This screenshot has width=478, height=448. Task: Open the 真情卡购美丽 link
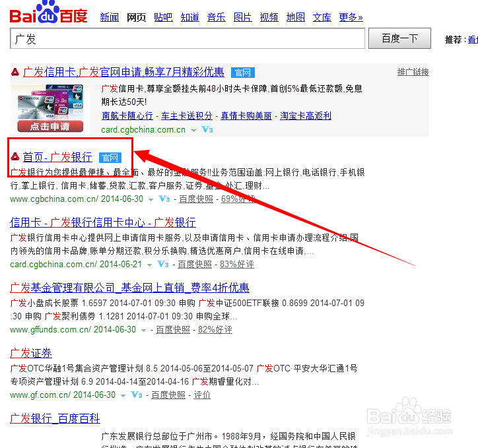[246, 115]
